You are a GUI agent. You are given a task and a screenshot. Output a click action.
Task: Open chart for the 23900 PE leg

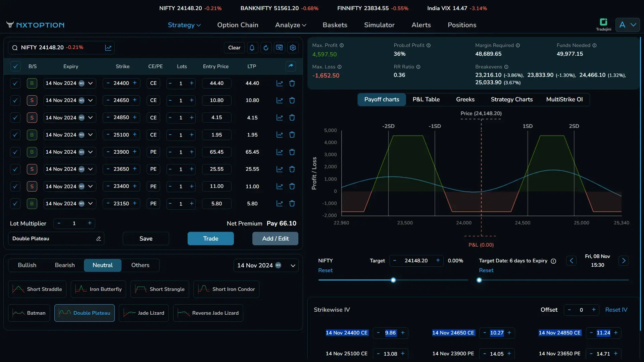(x=279, y=152)
